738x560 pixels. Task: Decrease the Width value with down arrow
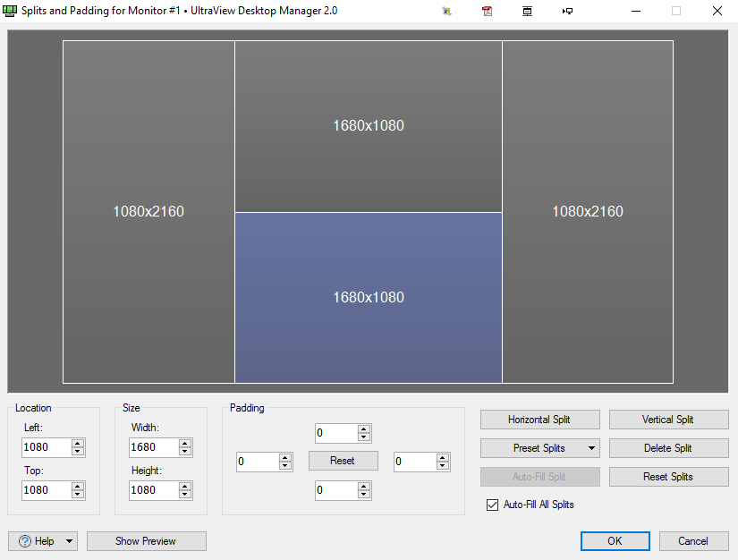click(x=185, y=451)
